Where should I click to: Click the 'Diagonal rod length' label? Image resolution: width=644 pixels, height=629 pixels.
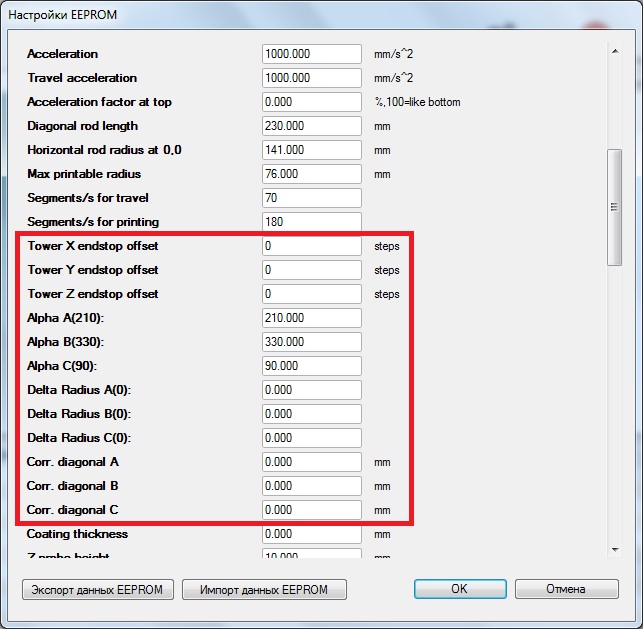click(x=83, y=126)
